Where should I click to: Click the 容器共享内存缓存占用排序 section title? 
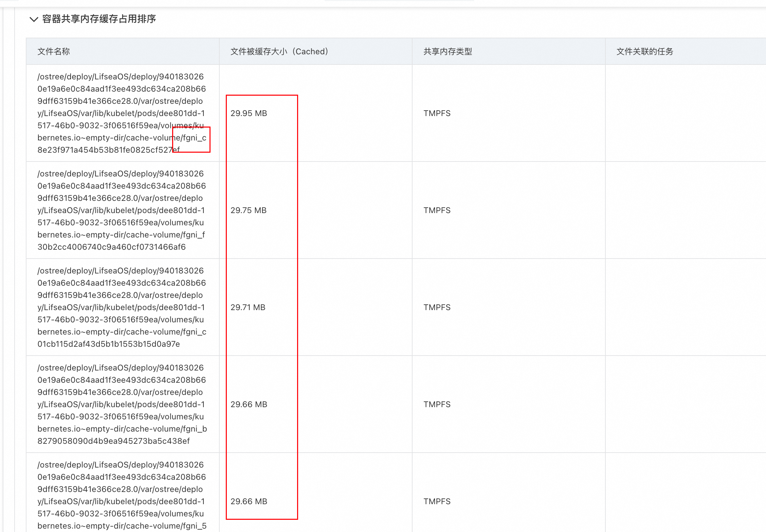pos(99,19)
